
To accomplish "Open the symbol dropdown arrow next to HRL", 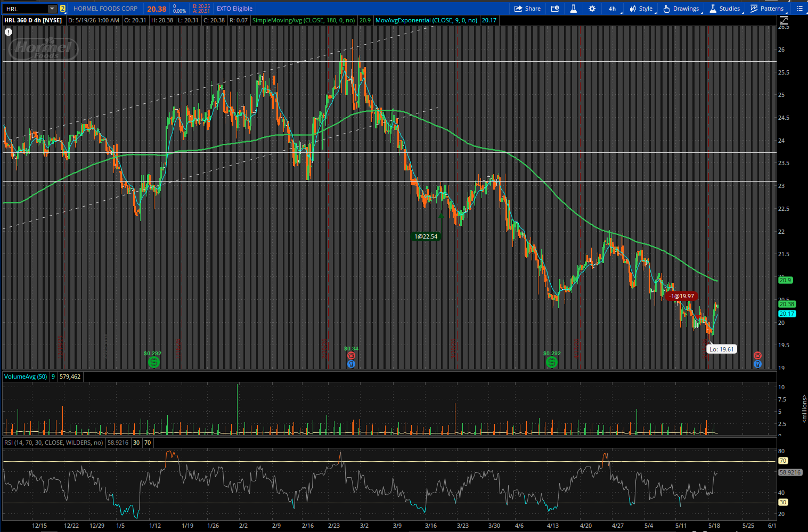I will (52, 9).
